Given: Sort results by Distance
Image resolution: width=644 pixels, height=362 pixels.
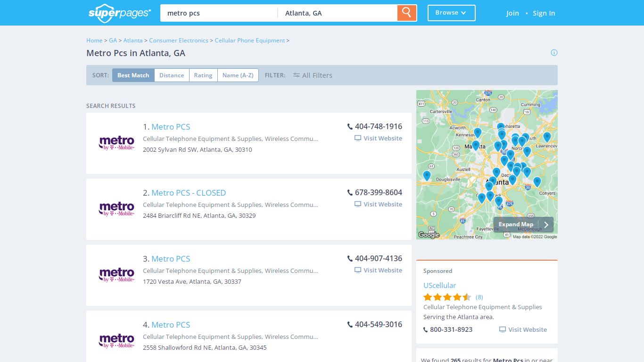Looking at the screenshot, I should [x=172, y=75].
